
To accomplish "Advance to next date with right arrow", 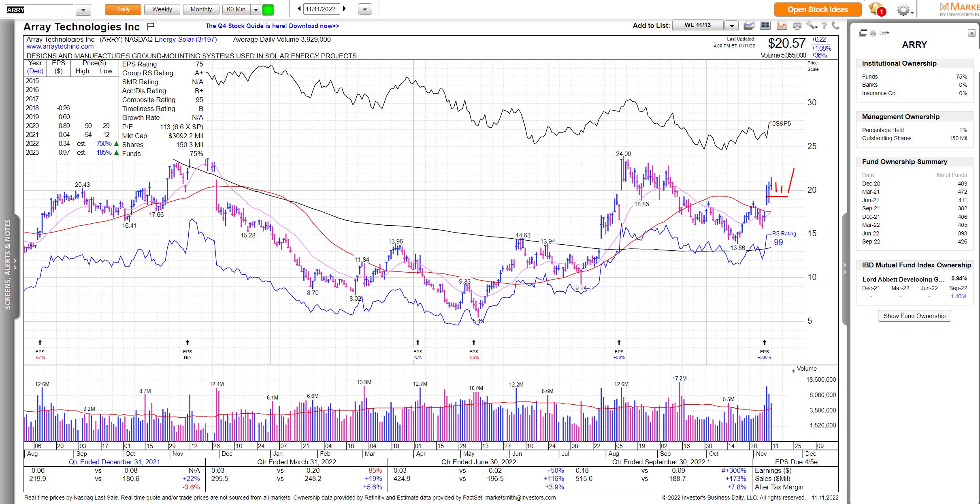I will pos(344,9).
